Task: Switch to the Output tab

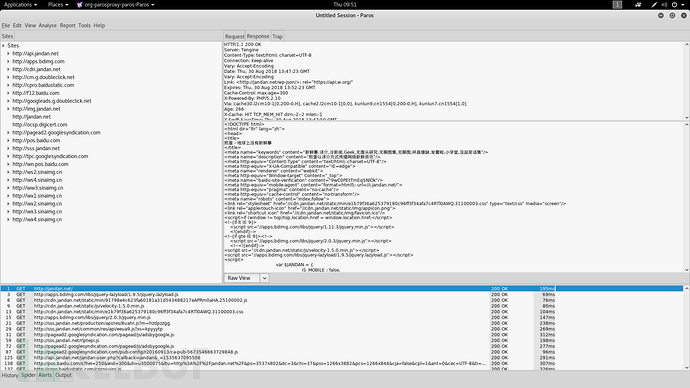Action: tap(63, 375)
